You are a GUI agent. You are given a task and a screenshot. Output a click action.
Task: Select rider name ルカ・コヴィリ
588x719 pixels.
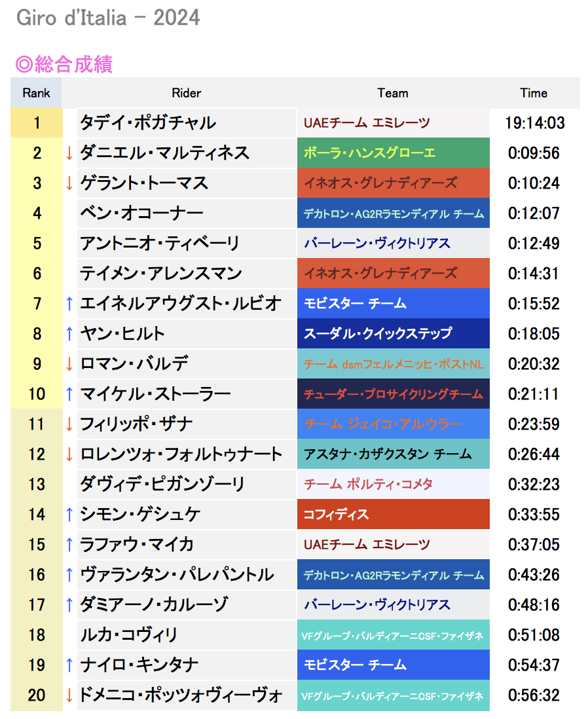(129, 635)
